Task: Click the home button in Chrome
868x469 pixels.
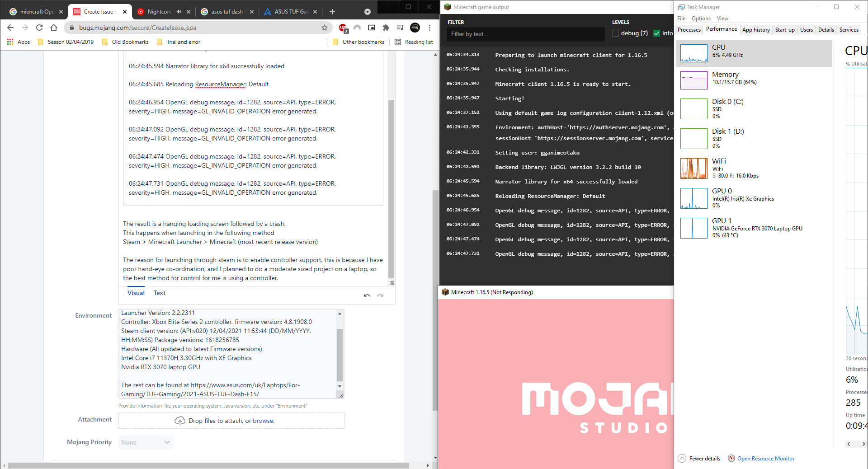Action: click(54, 28)
